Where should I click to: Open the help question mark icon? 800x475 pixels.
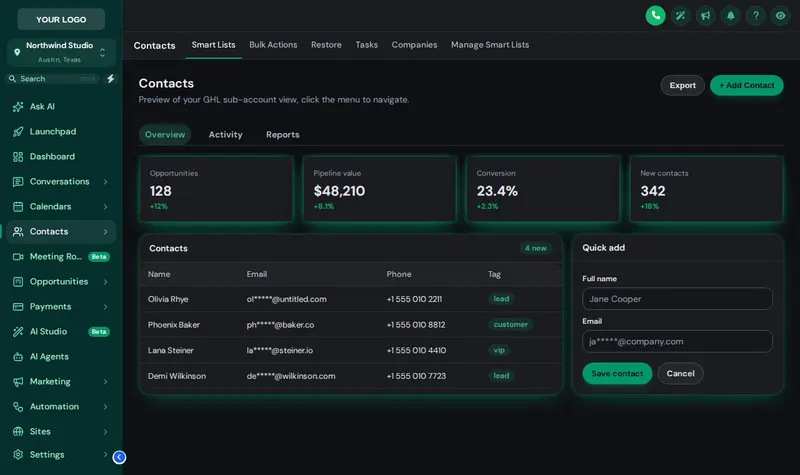coord(755,15)
